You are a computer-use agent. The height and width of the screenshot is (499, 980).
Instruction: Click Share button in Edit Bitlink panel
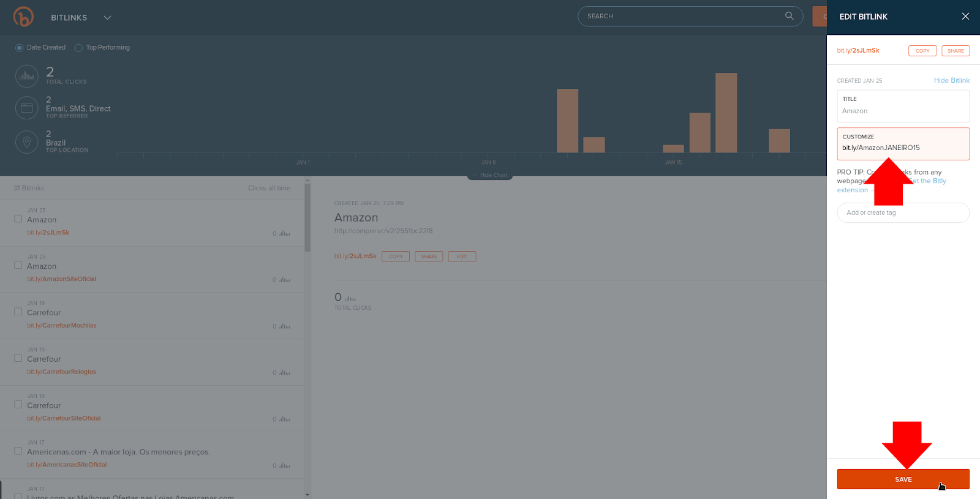(956, 51)
